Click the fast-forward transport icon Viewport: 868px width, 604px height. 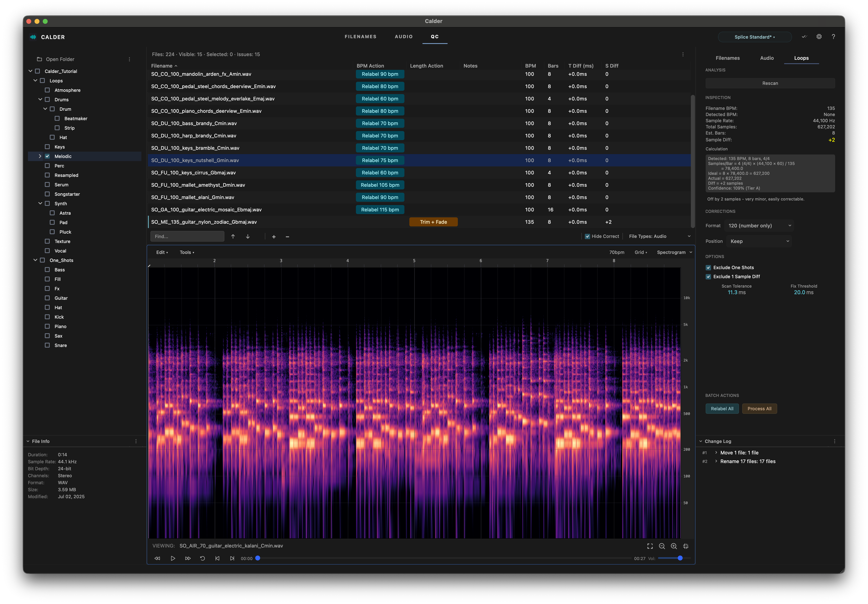click(187, 558)
